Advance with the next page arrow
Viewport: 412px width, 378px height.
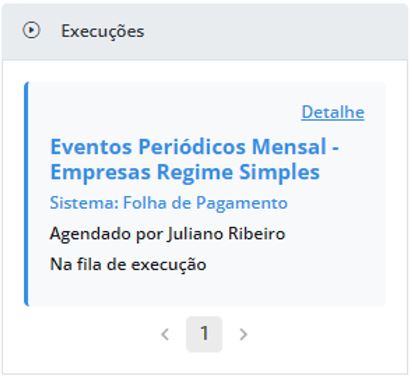[243, 334]
